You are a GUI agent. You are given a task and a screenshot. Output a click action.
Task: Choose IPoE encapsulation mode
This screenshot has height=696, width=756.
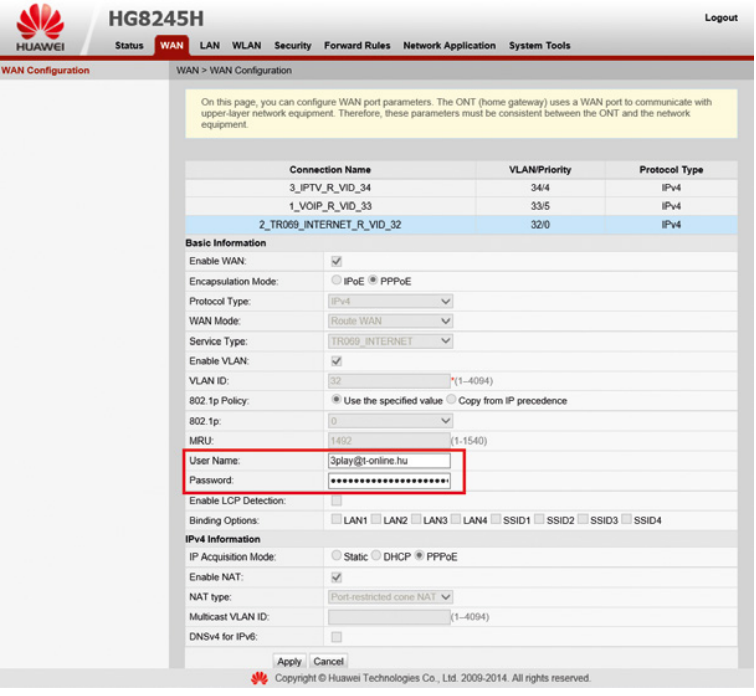click(336, 280)
